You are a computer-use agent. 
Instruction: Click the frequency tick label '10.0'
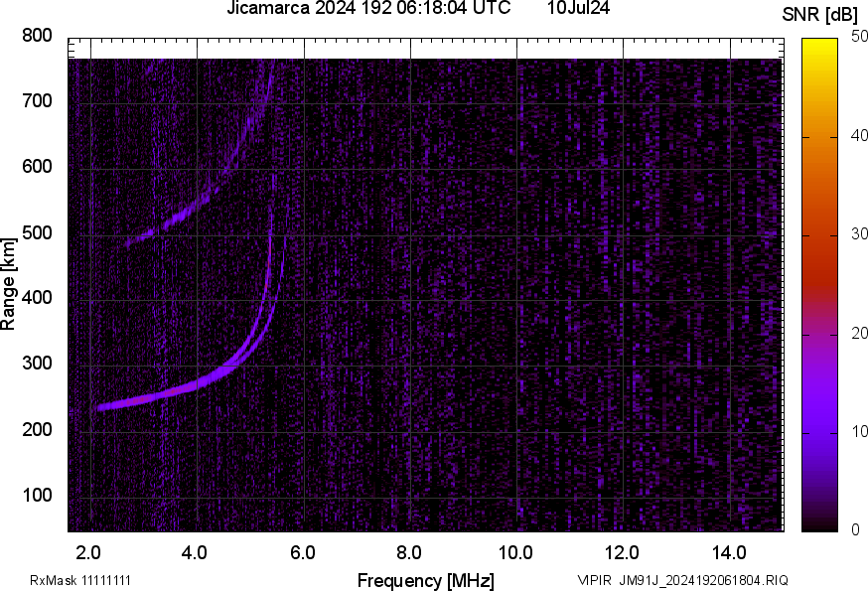515,552
